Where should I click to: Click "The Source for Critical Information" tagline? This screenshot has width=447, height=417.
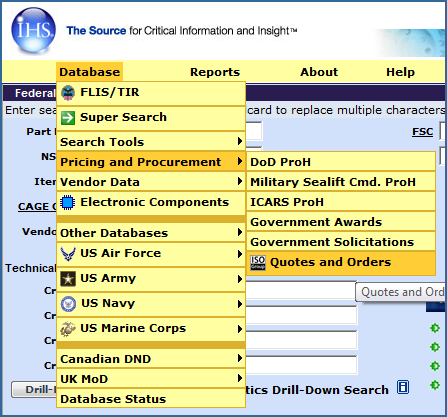click(x=182, y=31)
